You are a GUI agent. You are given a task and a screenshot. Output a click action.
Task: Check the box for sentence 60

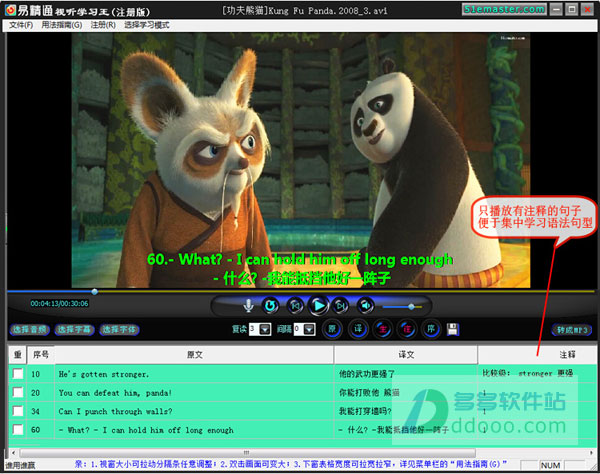point(18,430)
